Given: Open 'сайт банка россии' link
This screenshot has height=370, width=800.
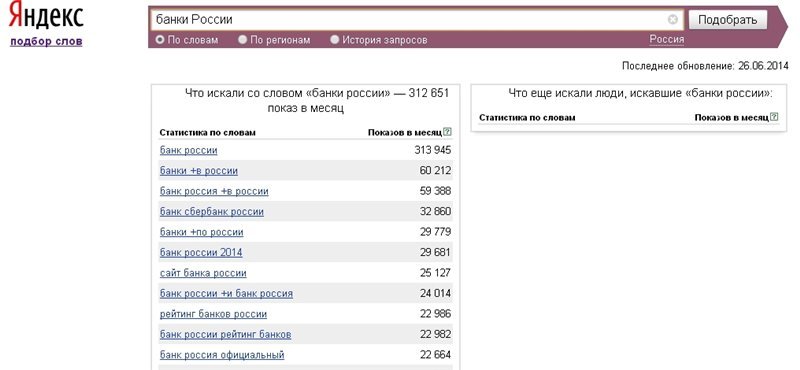Looking at the screenshot, I should [x=203, y=273].
